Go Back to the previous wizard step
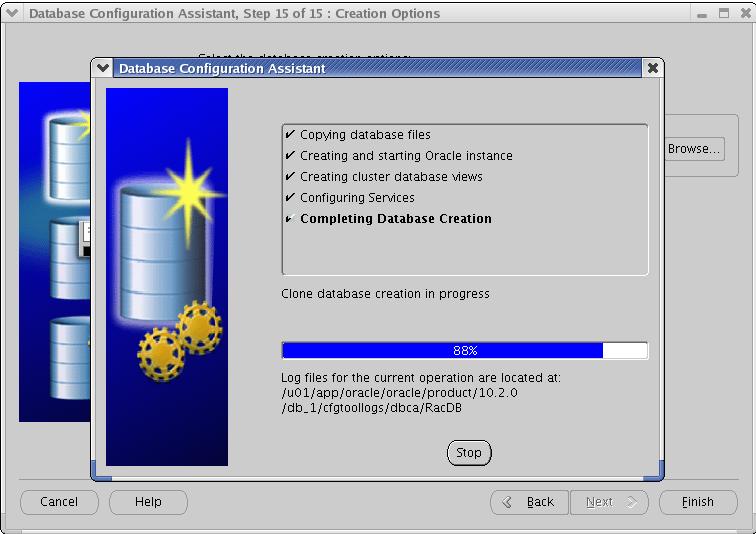The width and height of the screenshot is (756, 534). (529, 502)
